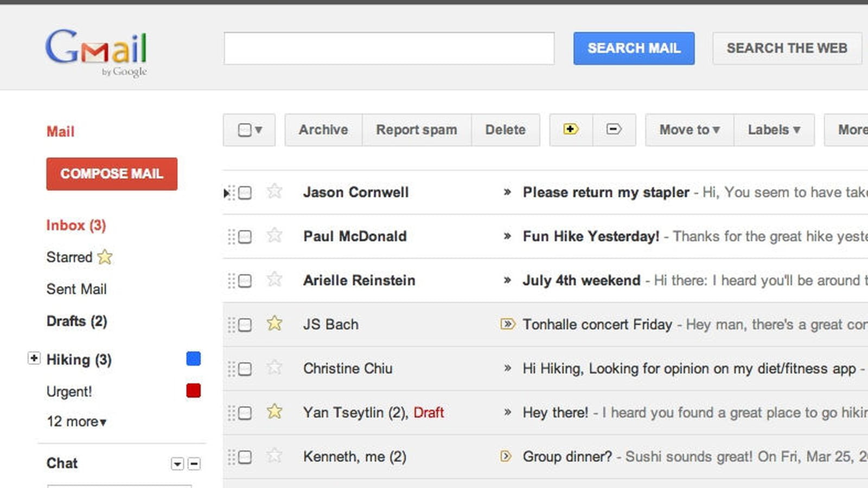Star the Christine Chiu email
The image size is (868, 488).
tap(275, 367)
